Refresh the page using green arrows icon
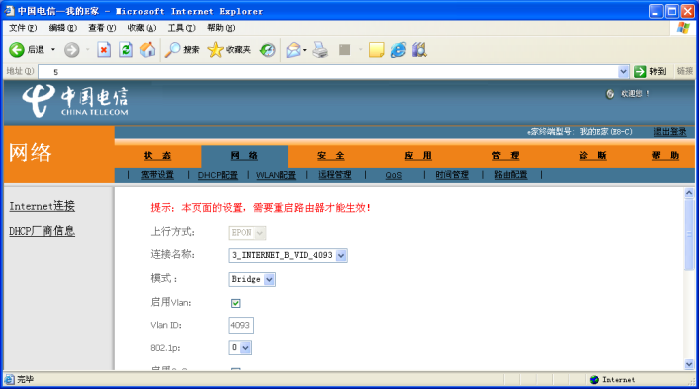 (x=126, y=49)
